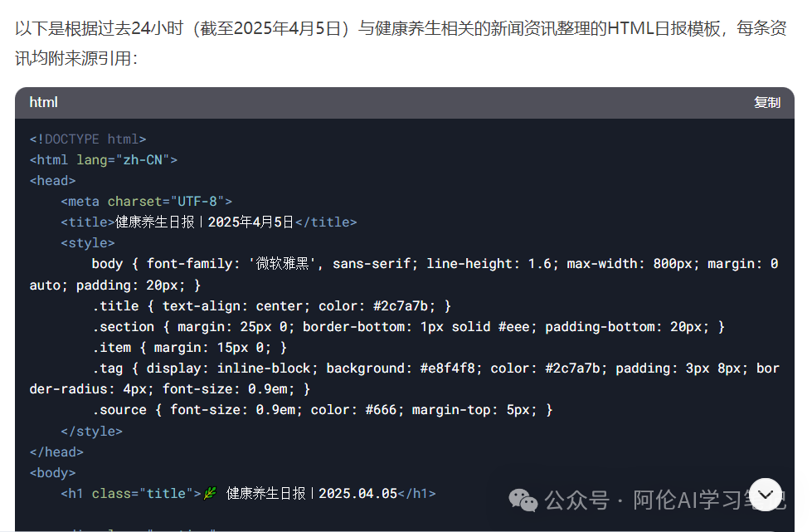The image size is (812, 532).
Task: Click the .section CSS rule line
Action: point(409,327)
